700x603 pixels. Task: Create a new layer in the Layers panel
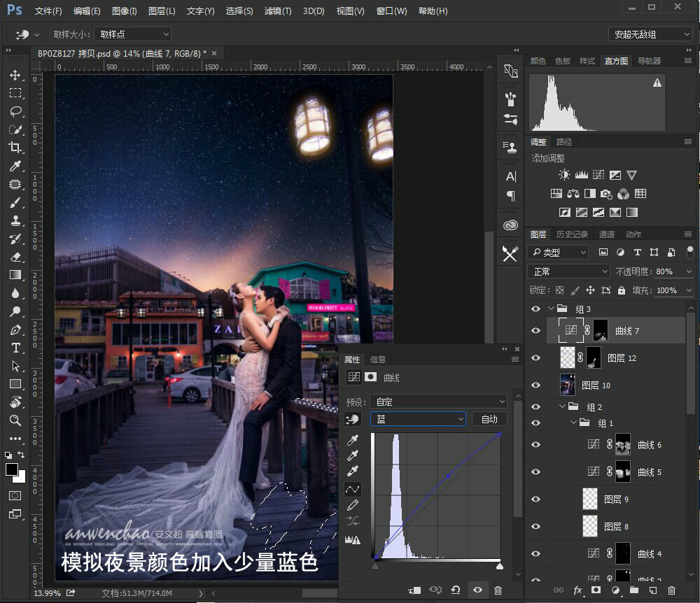pyautogui.click(x=652, y=590)
